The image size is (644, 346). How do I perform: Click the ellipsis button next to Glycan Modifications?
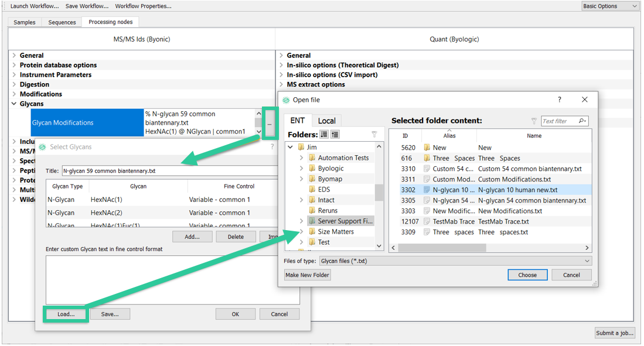pyautogui.click(x=270, y=123)
